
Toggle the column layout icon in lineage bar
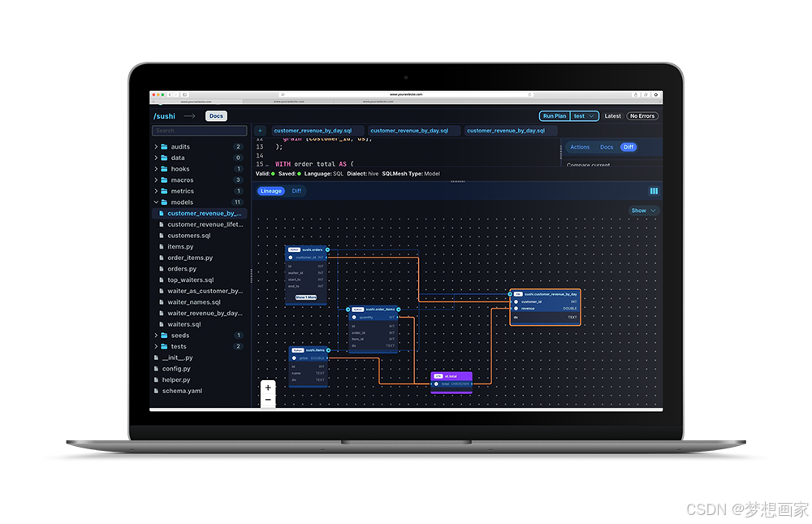tap(654, 191)
